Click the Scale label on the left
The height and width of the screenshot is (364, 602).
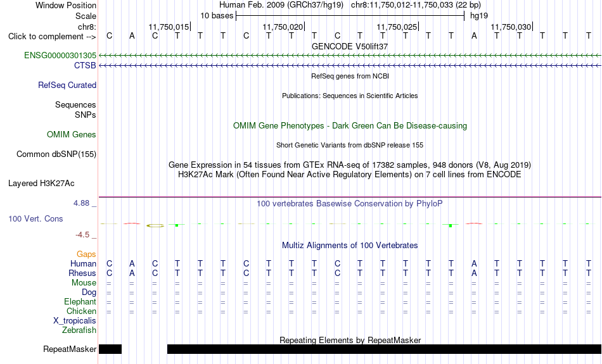pos(86,16)
